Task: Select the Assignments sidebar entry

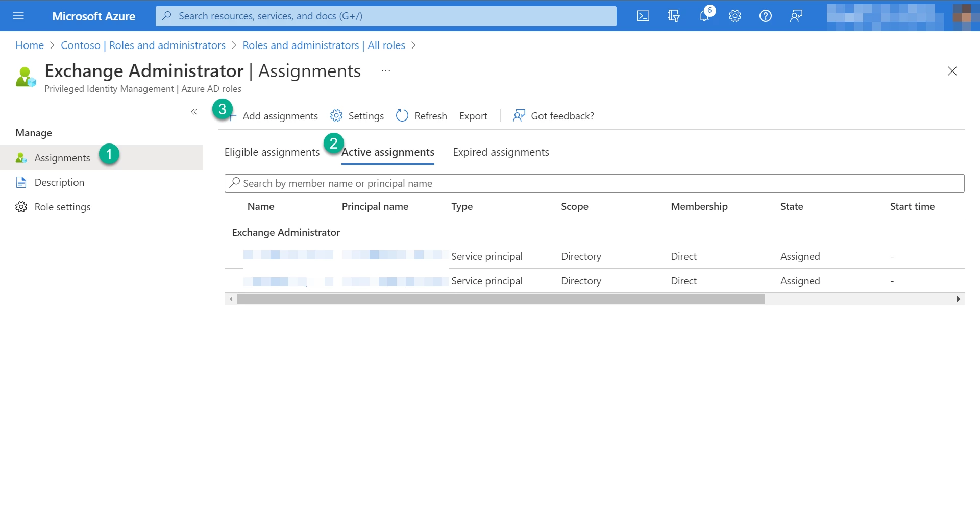Action: [x=62, y=157]
